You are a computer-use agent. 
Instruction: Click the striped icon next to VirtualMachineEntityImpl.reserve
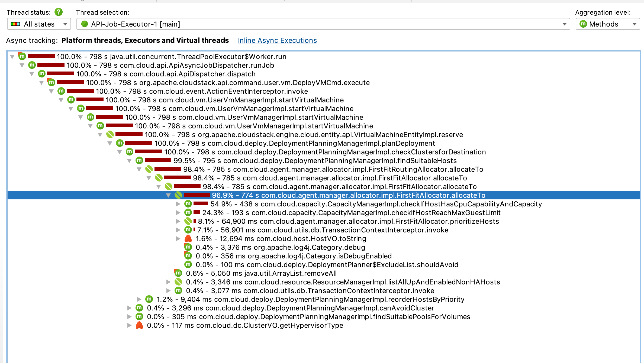(x=110, y=134)
